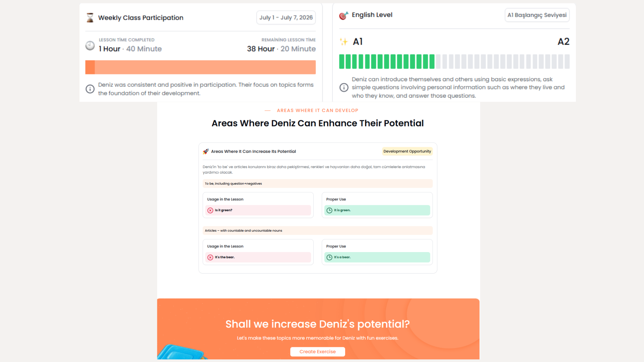Click the 'It's the bear.' lesson usage example
Screen dimensions: 644x362
(258, 257)
